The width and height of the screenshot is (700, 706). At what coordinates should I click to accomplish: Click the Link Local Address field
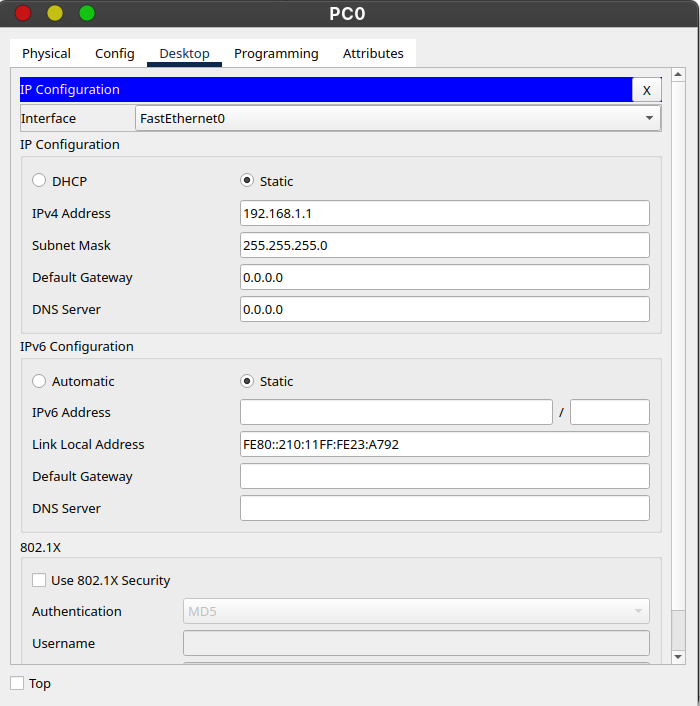[444, 444]
